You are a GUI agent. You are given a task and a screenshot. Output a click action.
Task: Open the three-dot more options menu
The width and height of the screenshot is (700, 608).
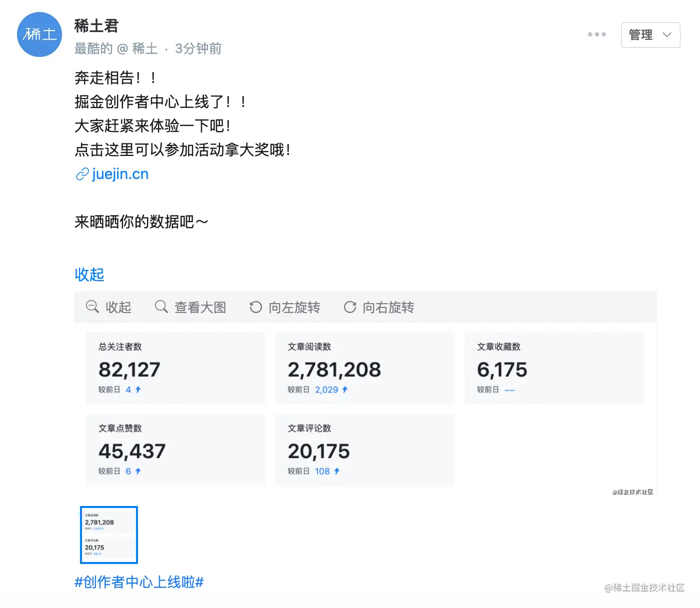596,34
